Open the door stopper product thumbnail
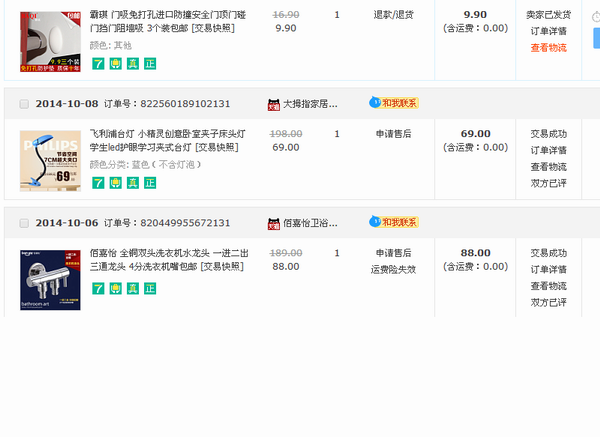Viewport: 600px width, 437px height. [50, 41]
